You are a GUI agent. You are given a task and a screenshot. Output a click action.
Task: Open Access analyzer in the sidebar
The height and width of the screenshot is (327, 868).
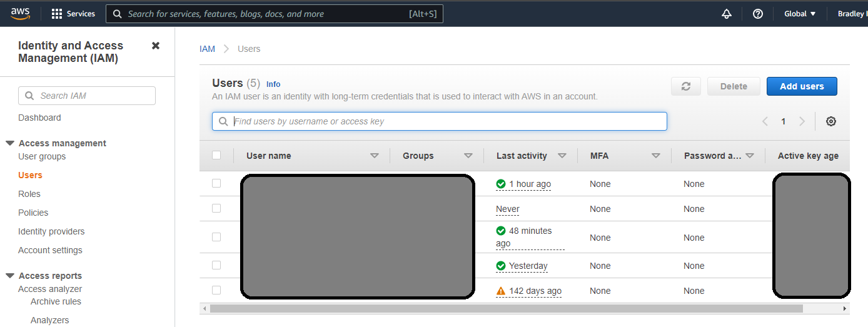pyautogui.click(x=50, y=289)
